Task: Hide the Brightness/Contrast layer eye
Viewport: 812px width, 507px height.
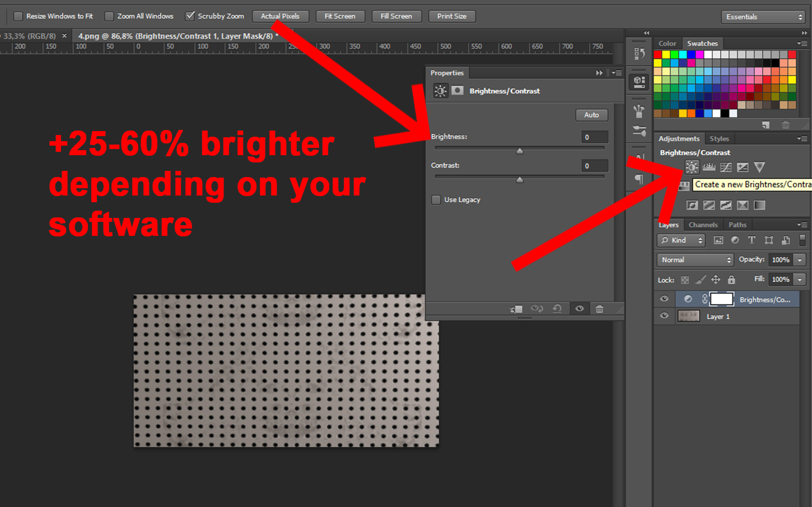Action: [x=664, y=299]
